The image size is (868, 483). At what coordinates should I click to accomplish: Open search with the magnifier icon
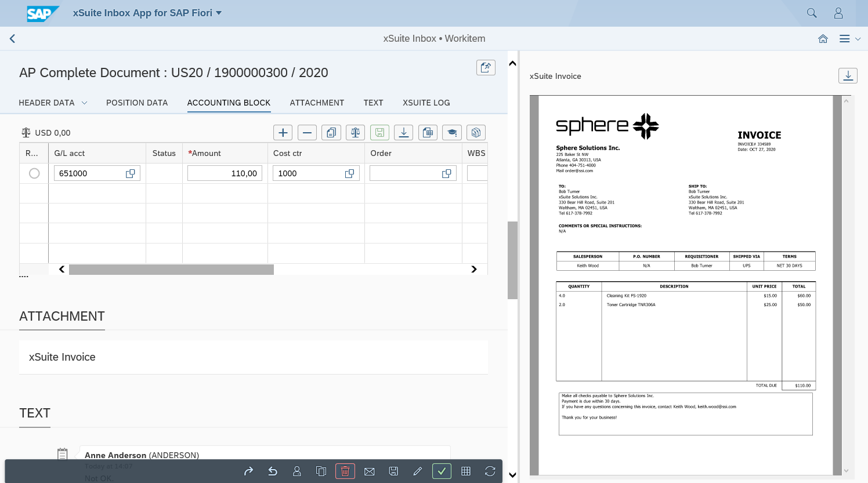point(812,13)
